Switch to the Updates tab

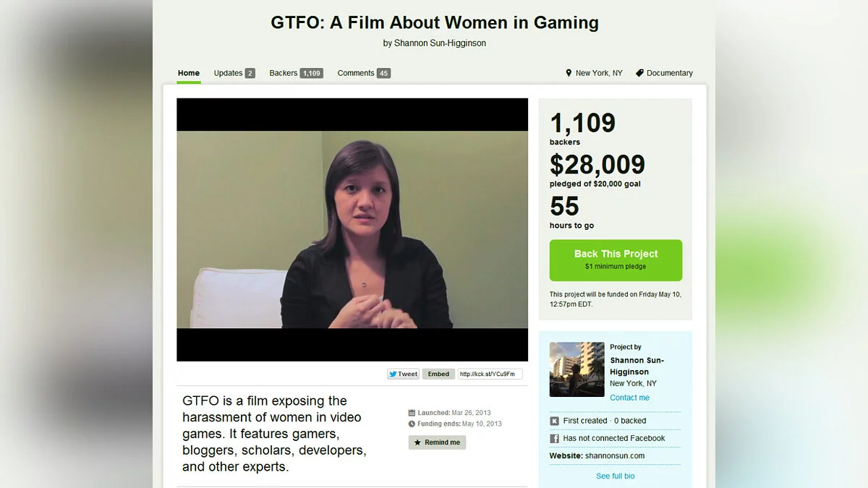pos(234,73)
